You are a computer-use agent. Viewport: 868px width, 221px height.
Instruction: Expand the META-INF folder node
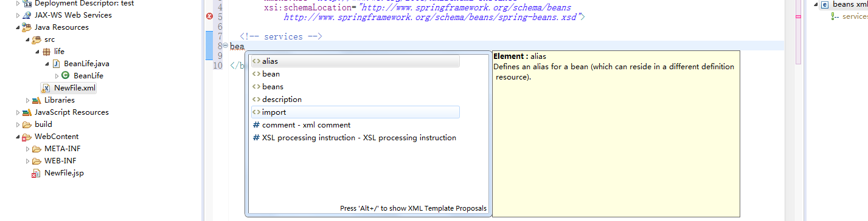pos(27,149)
